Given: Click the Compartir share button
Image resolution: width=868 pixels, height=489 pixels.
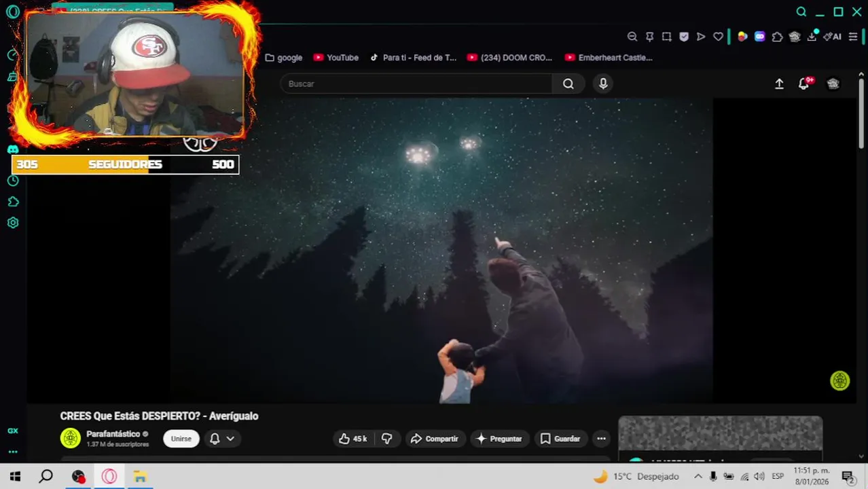Looking at the screenshot, I should (x=435, y=439).
